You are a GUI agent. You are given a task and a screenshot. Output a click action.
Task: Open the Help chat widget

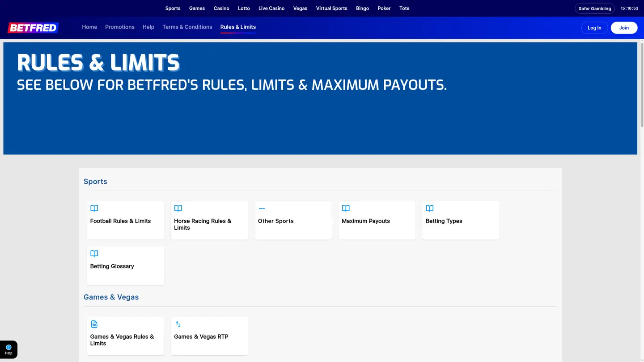(x=8, y=349)
